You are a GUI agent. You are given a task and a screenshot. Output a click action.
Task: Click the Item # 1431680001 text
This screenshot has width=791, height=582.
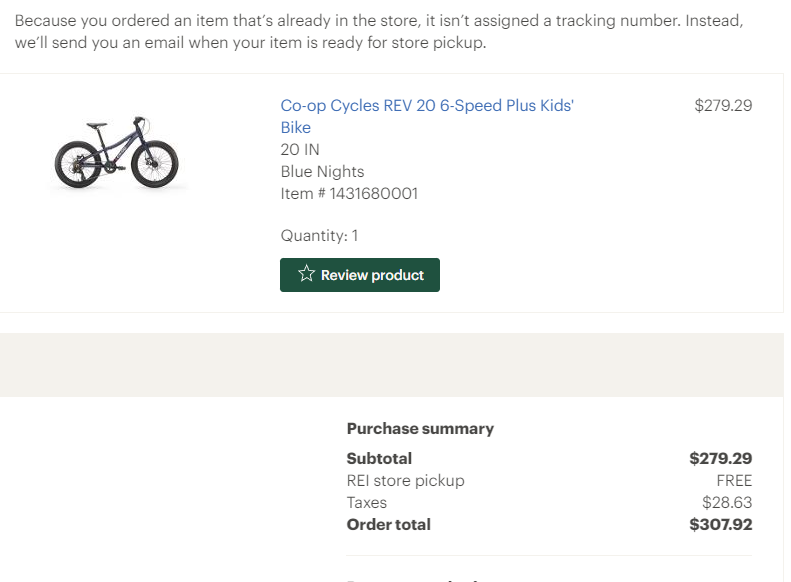click(349, 194)
